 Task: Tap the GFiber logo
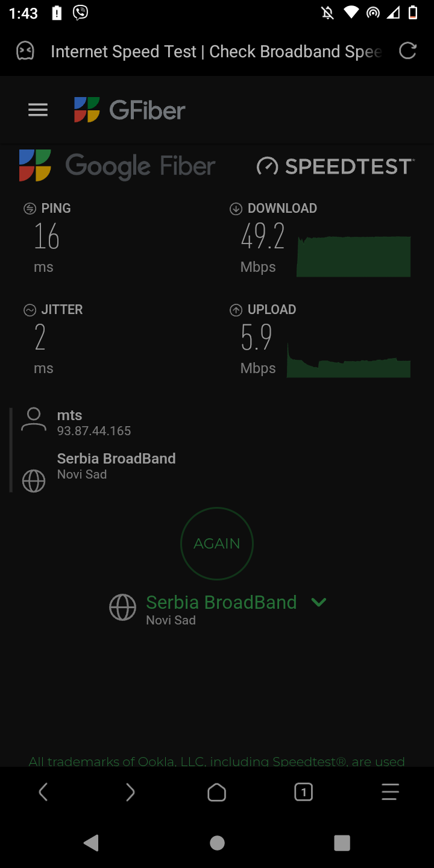click(130, 110)
